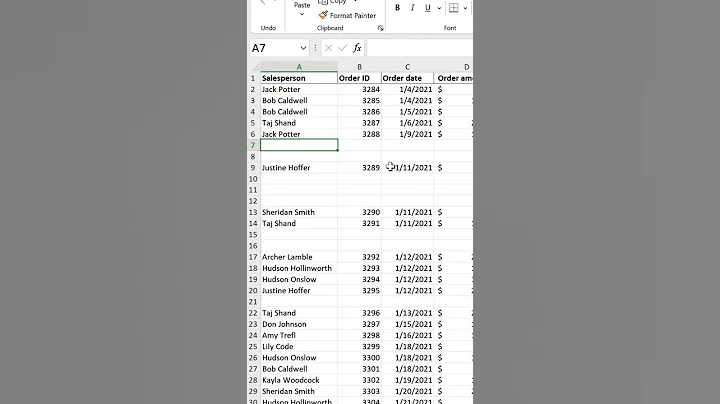Click the Select All corner triangle
The height and width of the screenshot is (404, 720).
tap(254, 67)
